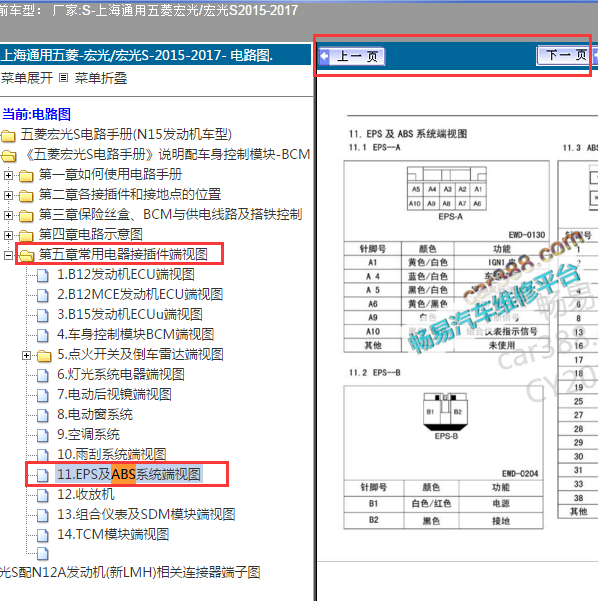
Task: Open 14.TCM模块端视图 page
Action: tap(113, 534)
